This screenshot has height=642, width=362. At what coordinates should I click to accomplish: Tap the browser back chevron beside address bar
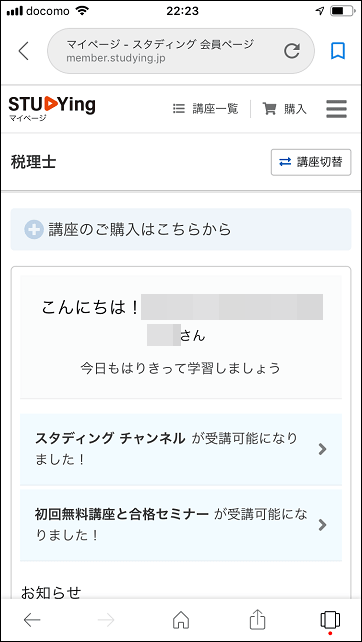[x=24, y=51]
